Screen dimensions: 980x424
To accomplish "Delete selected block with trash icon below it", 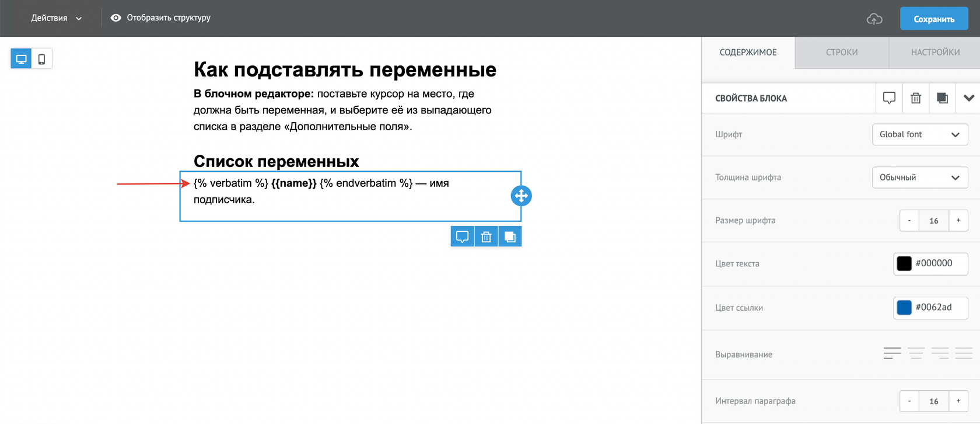I will click(487, 237).
